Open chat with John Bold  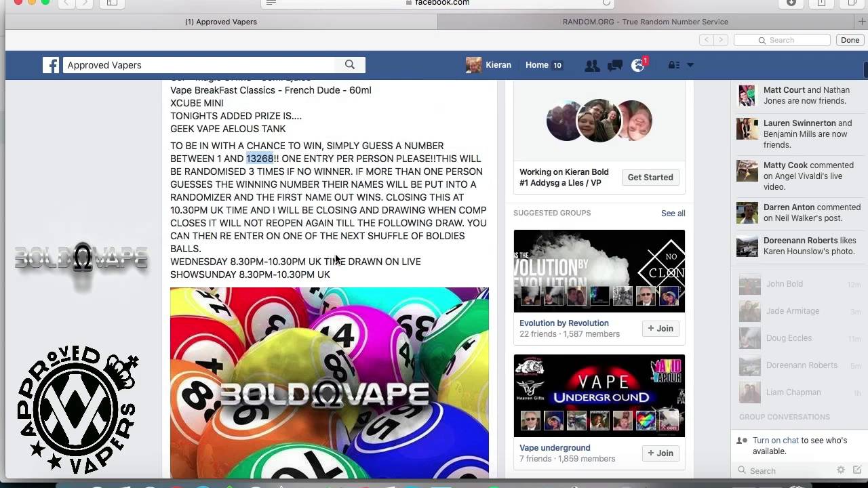[799, 284]
